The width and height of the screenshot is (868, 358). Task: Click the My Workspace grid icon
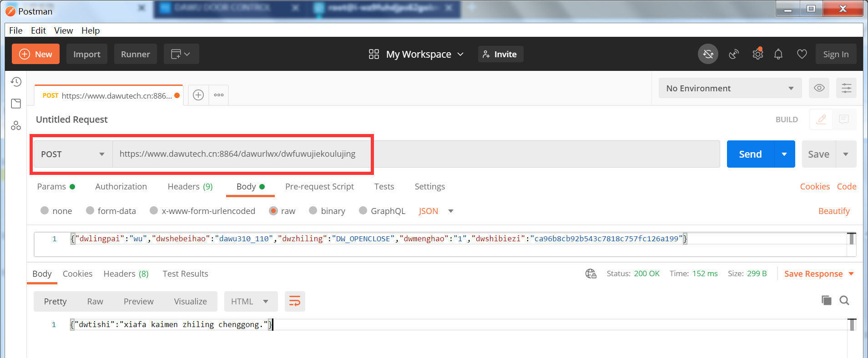pos(374,54)
